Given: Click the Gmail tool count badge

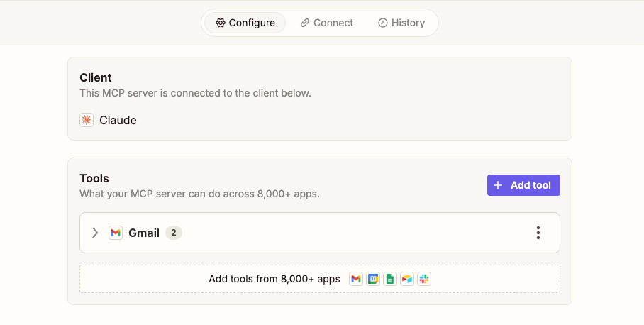Looking at the screenshot, I should [x=174, y=233].
